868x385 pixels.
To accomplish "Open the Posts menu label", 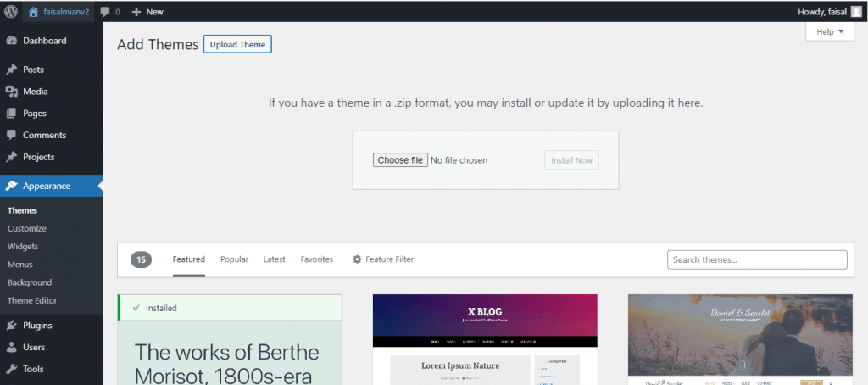I will [x=33, y=70].
